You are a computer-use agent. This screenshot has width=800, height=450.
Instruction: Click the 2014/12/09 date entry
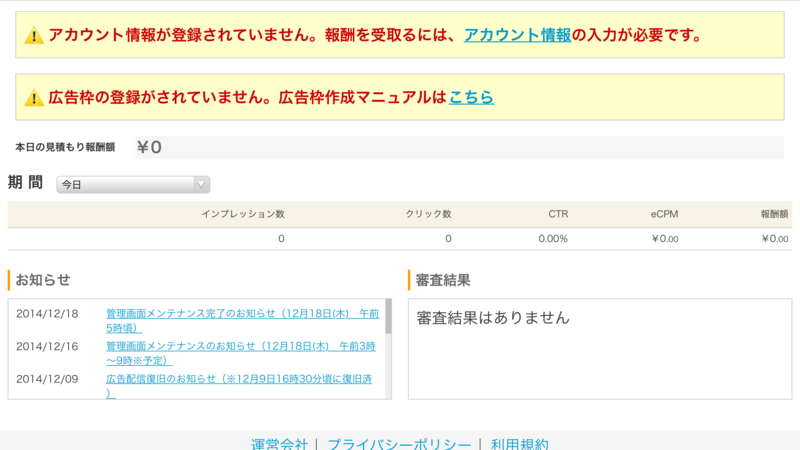pyautogui.click(x=47, y=379)
